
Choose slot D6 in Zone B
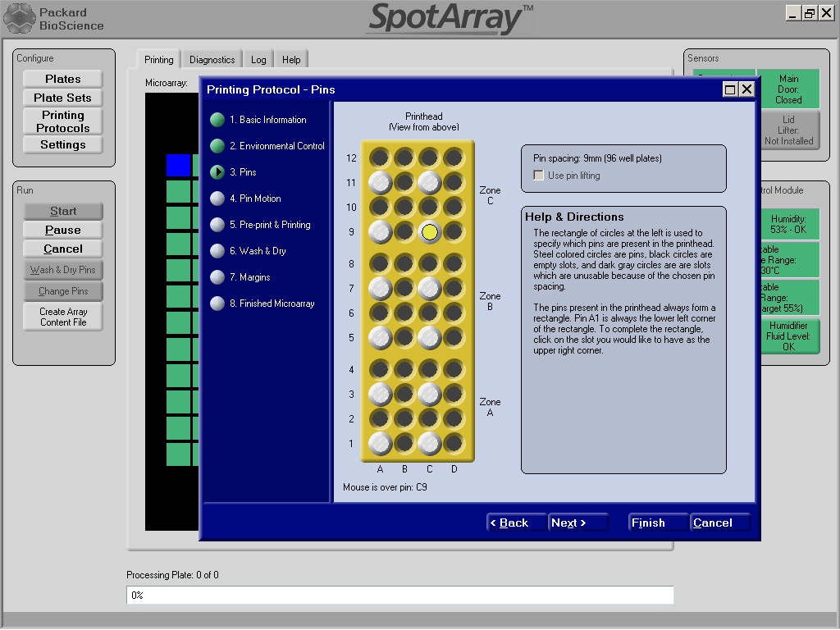click(454, 313)
